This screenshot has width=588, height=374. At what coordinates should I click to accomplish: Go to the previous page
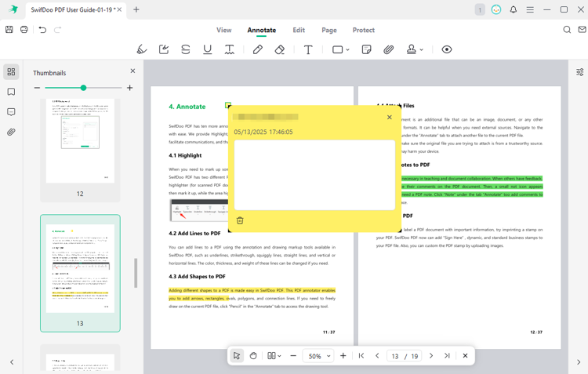pyautogui.click(x=377, y=356)
